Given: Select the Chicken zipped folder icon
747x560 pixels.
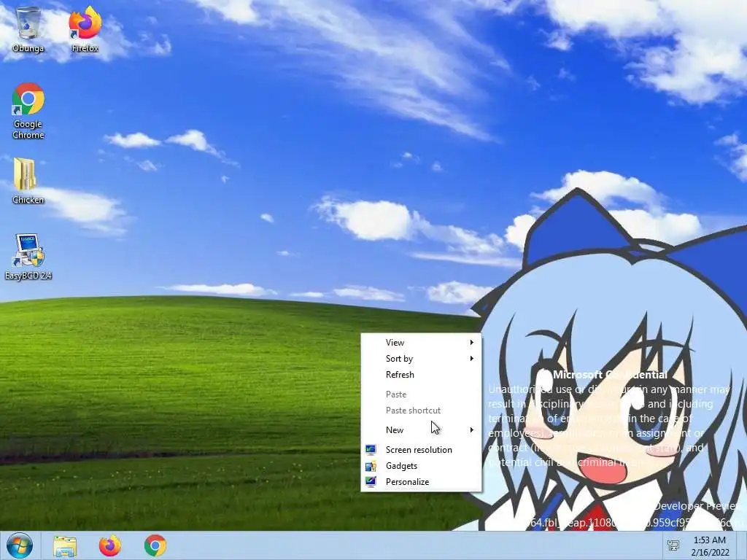Looking at the screenshot, I should point(28,181).
